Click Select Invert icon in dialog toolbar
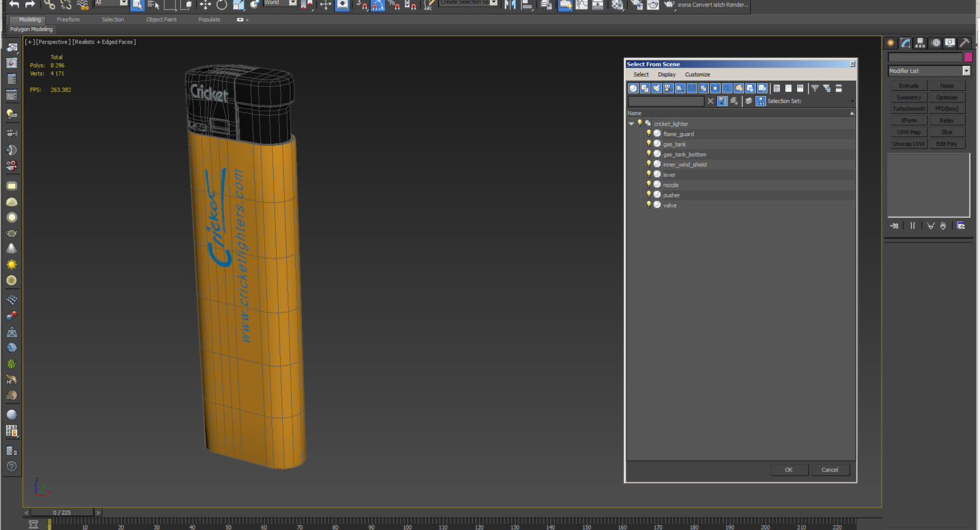 (801, 88)
